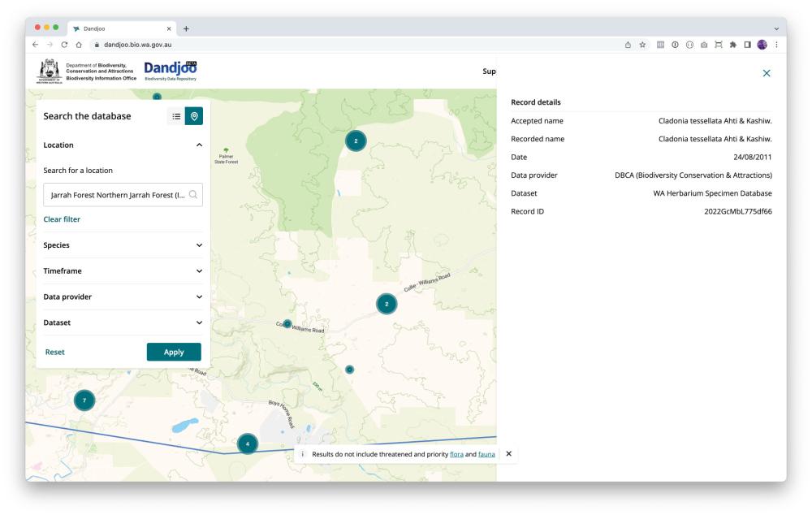The height and width of the screenshot is (515, 812).
Task: Click the DBCA government crest logo
Action: (x=50, y=71)
